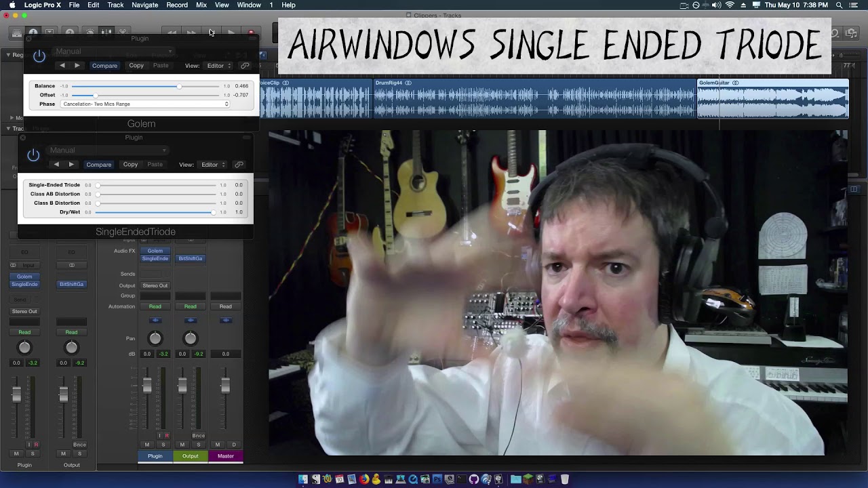This screenshot has width=868, height=488.
Task: Click Compare in the SingleEndedTriode plugin
Action: 98,165
